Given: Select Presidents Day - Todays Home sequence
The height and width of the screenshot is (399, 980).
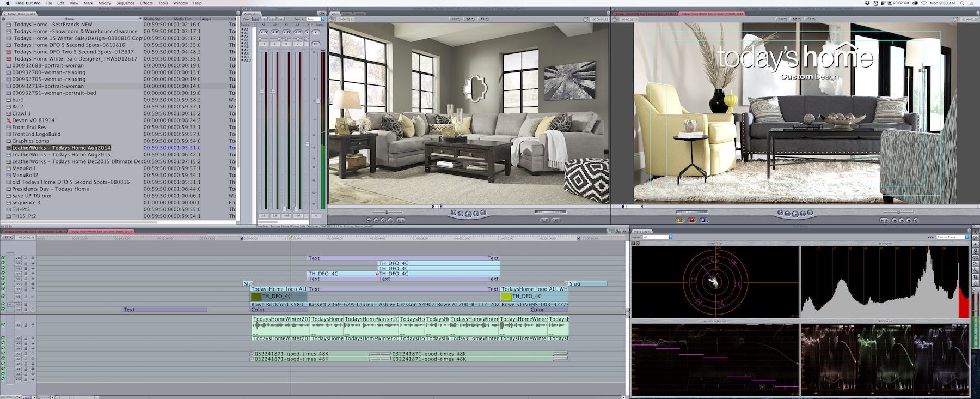Looking at the screenshot, I should (51, 189).
